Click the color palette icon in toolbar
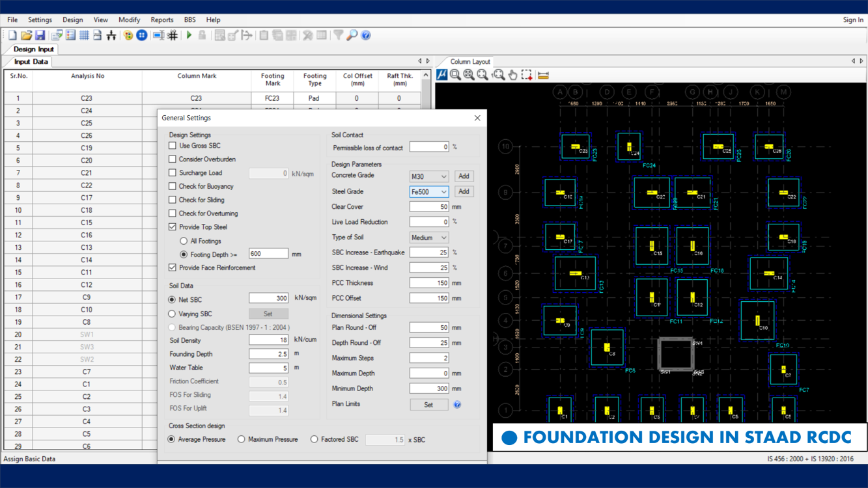Screen dimensions: 868x488 tap(128, 35)
